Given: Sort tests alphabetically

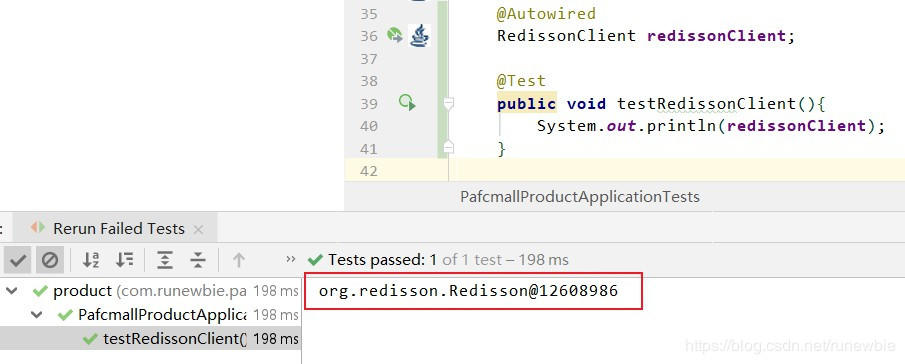Looking at the screenshot, I should [x=91, y=260].
